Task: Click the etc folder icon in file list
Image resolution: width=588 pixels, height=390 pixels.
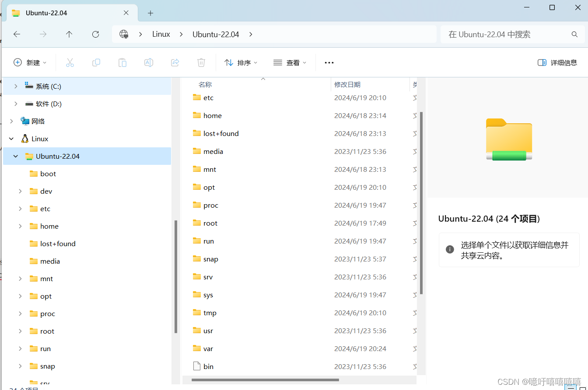Action: (x=197, y=97)
